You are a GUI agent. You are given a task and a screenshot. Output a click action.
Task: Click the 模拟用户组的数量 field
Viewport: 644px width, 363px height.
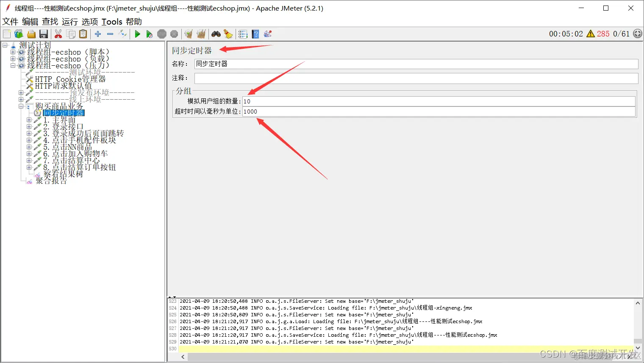tap(439, 101)
